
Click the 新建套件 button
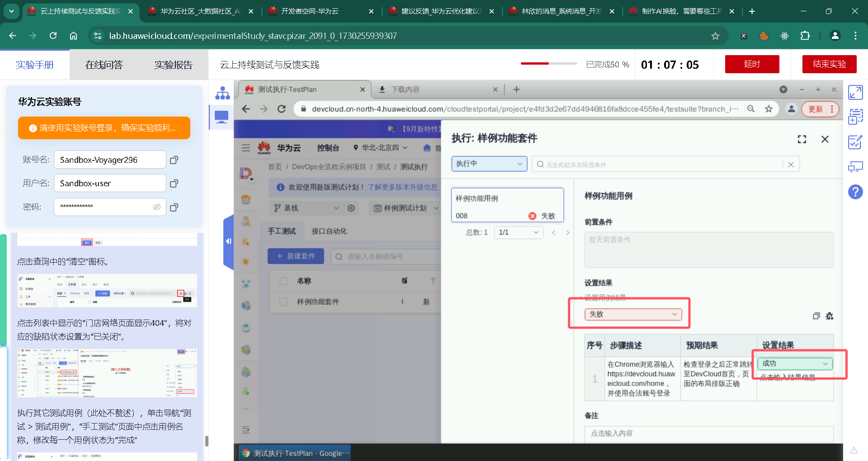point(296,256)
